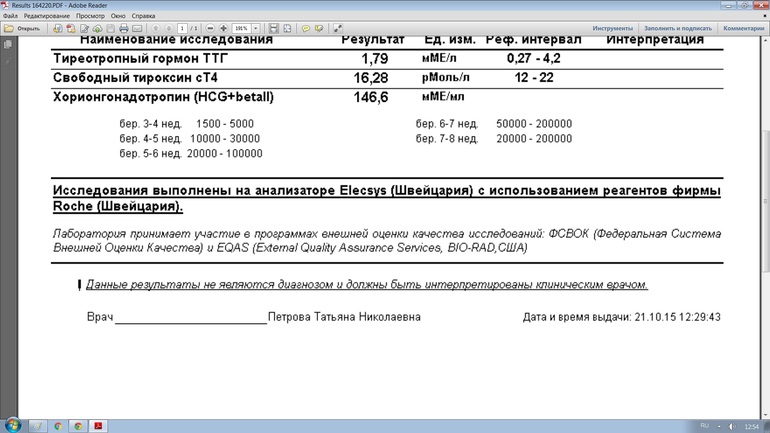Click the zoom in plus icon

(x=223, y=29)
